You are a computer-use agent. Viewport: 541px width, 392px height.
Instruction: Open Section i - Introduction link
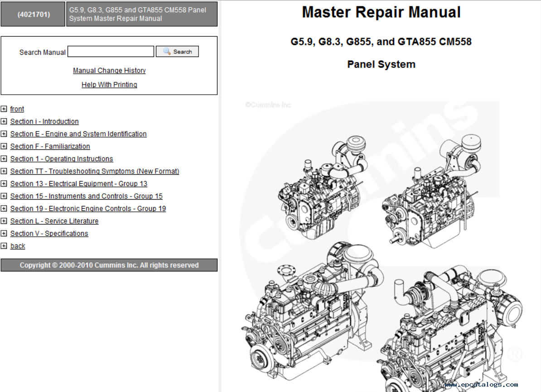click(x=44, y=121)
